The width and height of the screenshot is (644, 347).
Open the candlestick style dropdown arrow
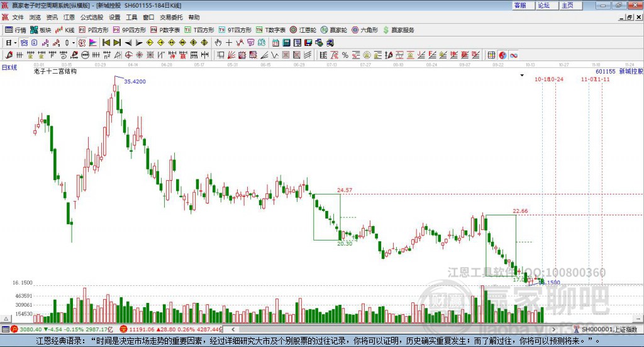click(74, 43)
